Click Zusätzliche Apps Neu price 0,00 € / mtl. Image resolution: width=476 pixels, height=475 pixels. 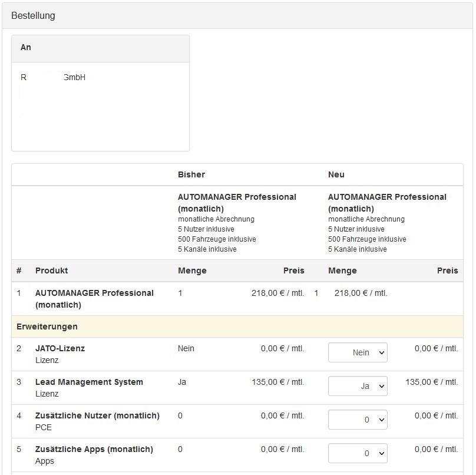[437, 449]
